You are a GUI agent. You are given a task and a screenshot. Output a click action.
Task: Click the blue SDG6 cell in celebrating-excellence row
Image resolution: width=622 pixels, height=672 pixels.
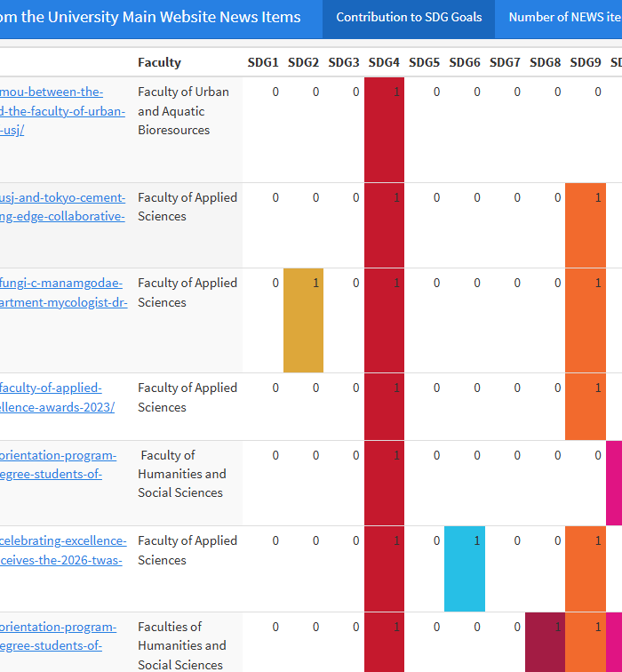click(x=465, y=569)
